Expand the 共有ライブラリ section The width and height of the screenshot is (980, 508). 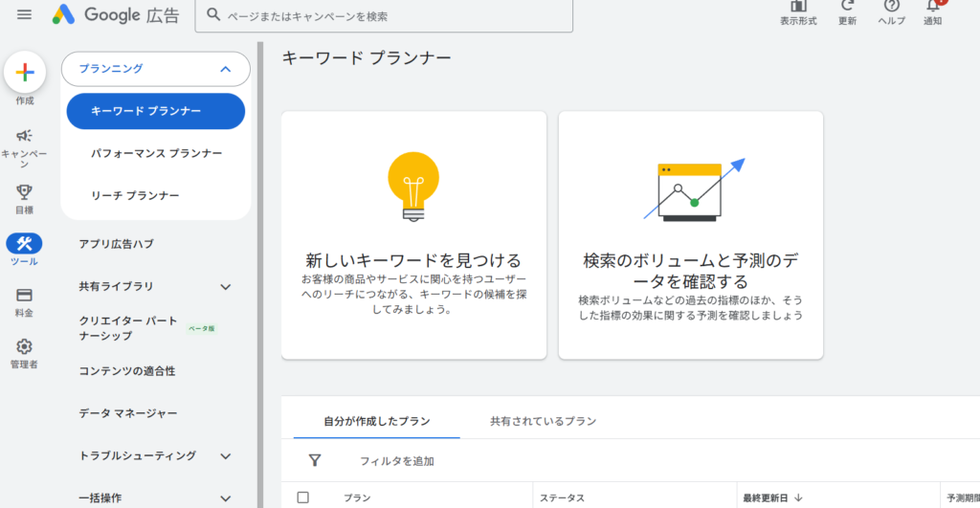(226, 286)
